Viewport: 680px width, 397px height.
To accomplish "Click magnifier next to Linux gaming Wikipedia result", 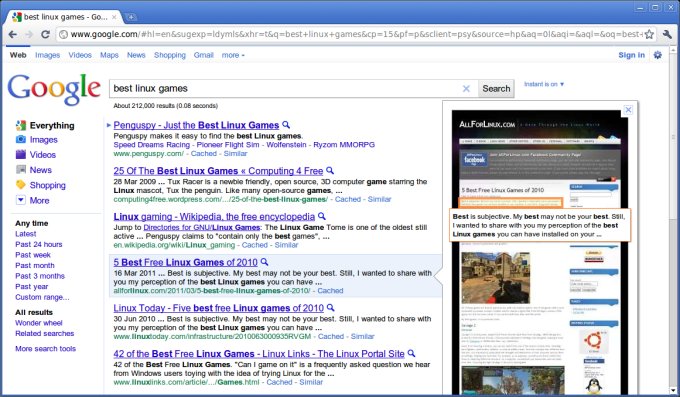I will [x=322, y=216].
